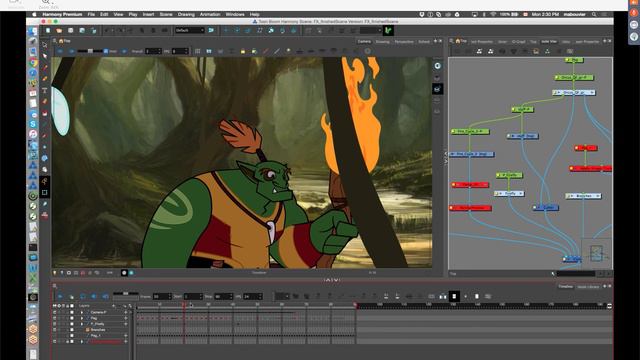Click the add layer plus in the Layers header
Screen dimensions: 640x360
pos(113,306)
